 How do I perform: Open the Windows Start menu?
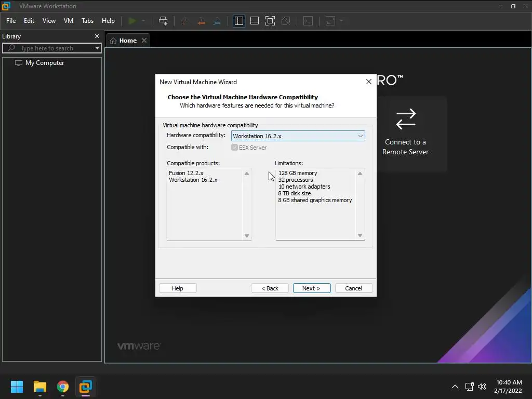[x=17, y=387]
